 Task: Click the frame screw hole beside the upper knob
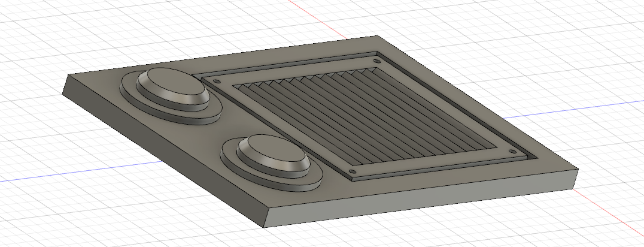[x=218, y=80]
